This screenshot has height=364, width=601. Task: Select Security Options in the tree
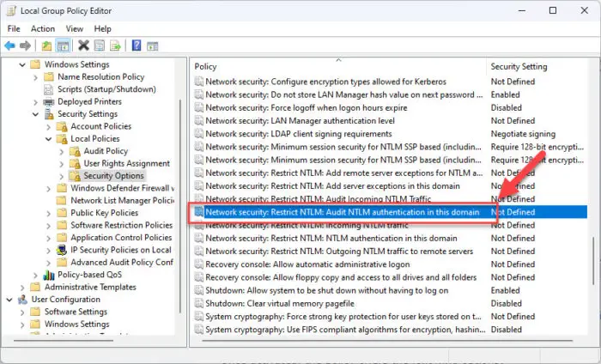113,176
